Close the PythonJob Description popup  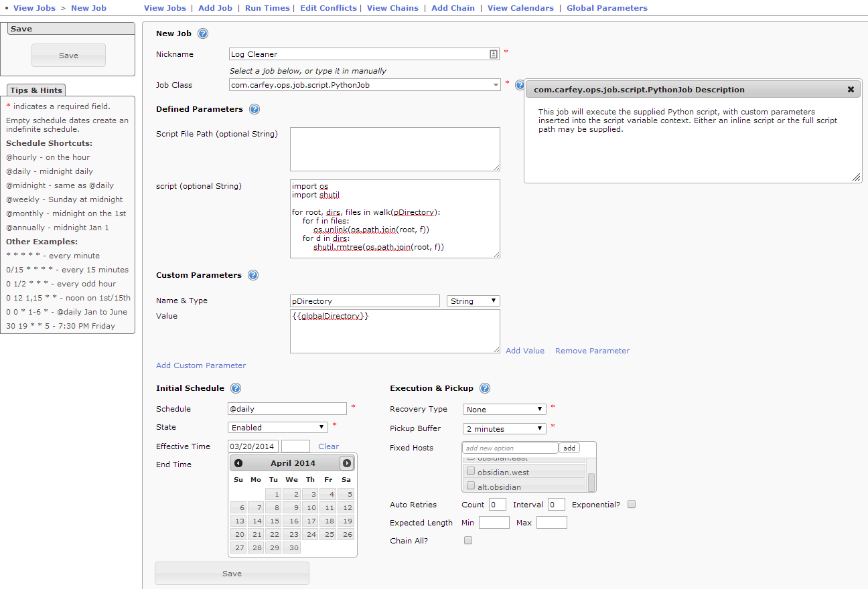click(851, 90)
